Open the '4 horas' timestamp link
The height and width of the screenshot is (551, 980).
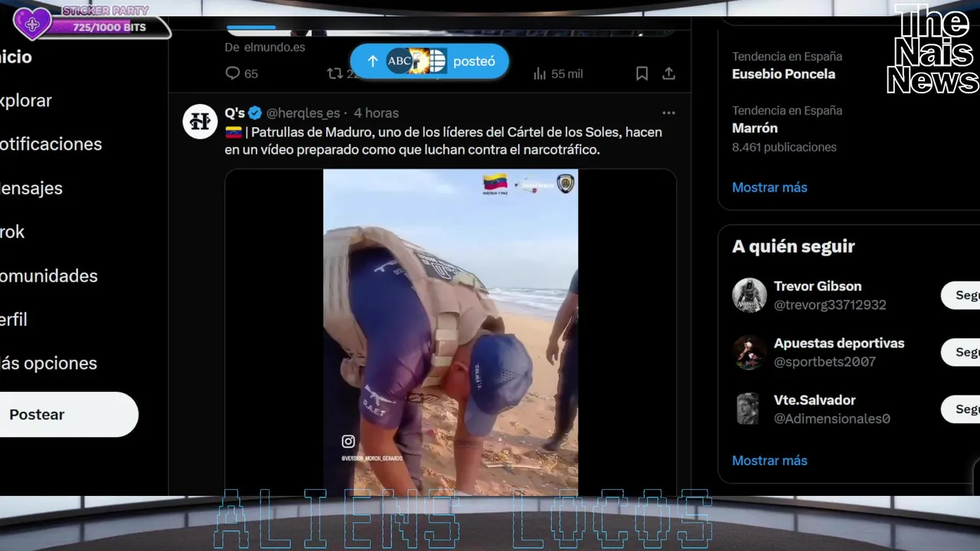[x=376, y=112]
